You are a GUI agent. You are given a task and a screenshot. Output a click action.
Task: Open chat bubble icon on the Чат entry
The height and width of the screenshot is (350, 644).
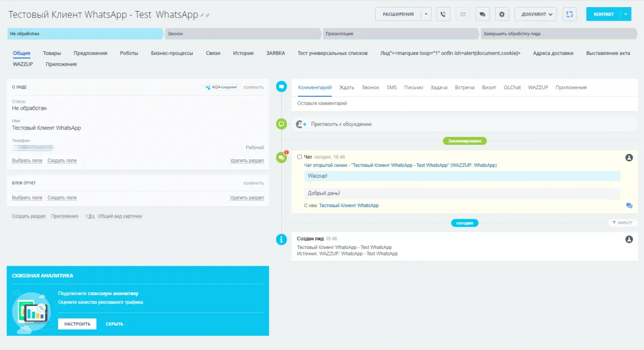[628, 206]
